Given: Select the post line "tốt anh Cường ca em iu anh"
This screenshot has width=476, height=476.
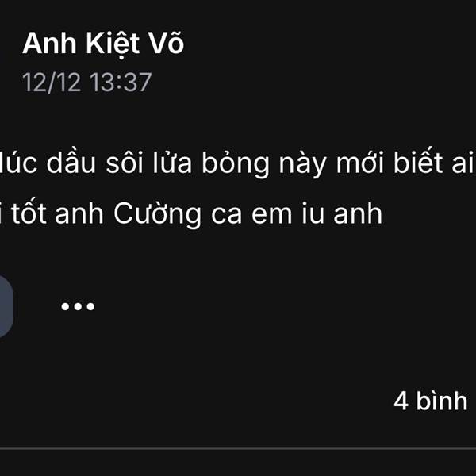Looking at the screenshot, I should point(191,213).
